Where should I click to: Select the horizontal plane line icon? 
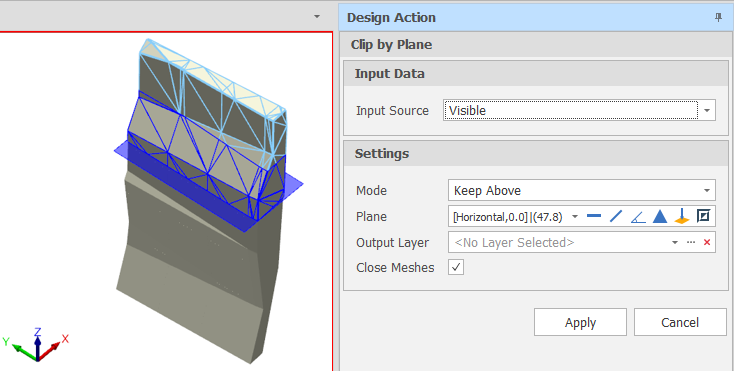(594, 216)
